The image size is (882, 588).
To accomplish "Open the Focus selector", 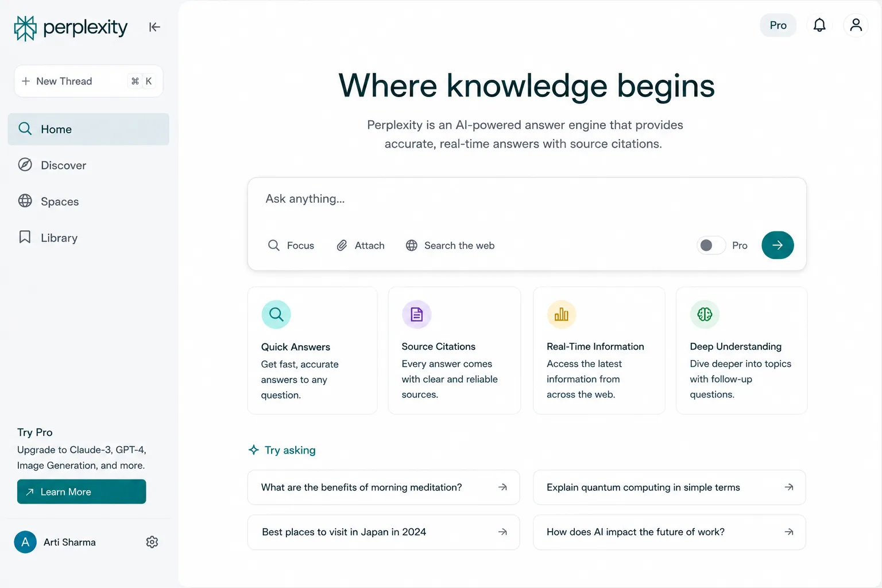I will (291, 246).
